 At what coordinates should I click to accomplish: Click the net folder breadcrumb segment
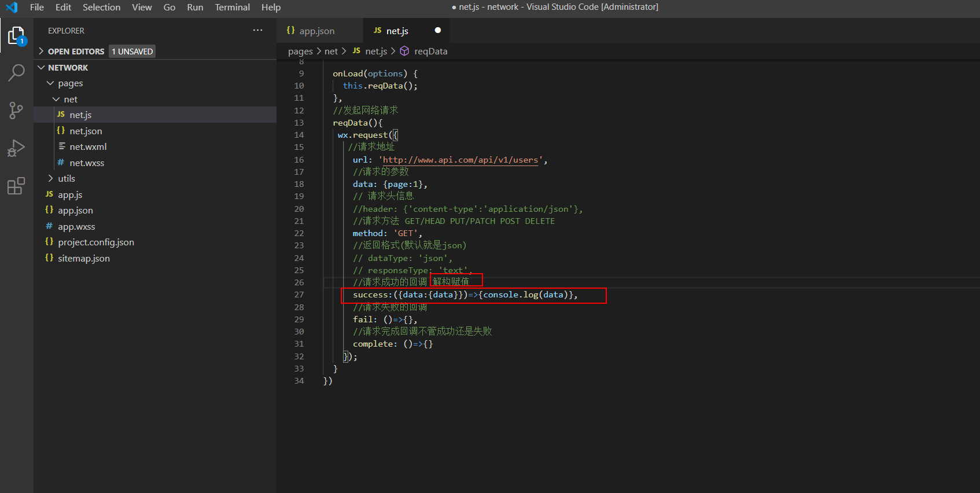click(x=331, y=51)
